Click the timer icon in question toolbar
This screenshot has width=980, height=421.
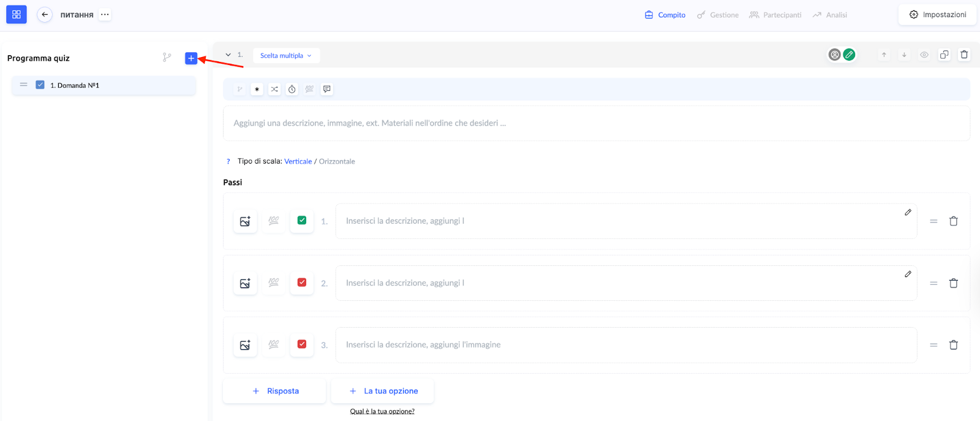(x=292, y=89)
